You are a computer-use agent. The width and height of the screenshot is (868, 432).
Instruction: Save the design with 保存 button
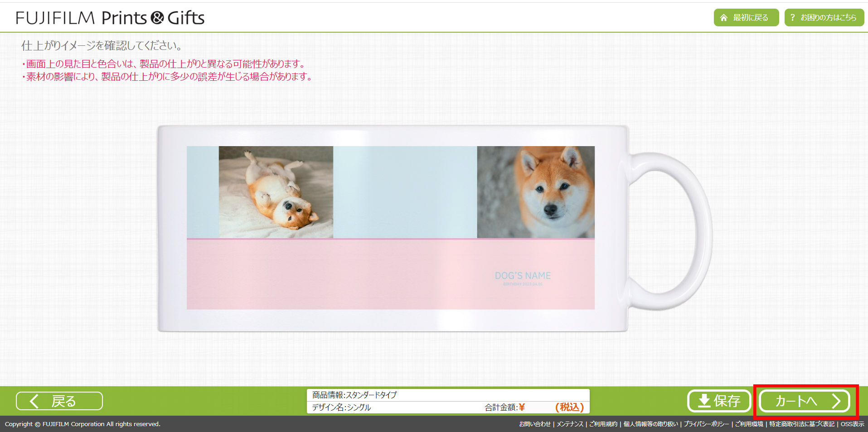pos(719,401)
